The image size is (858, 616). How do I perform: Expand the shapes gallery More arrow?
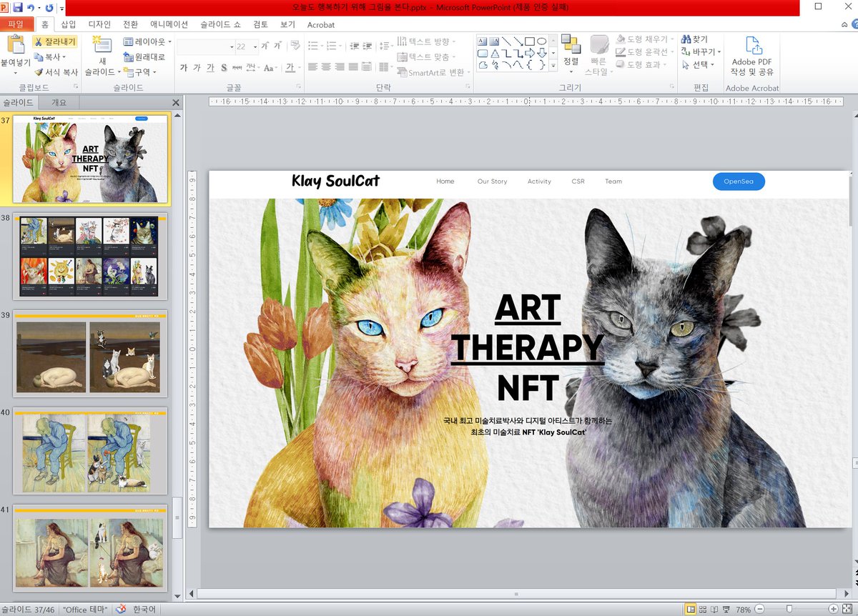point(553,65)
